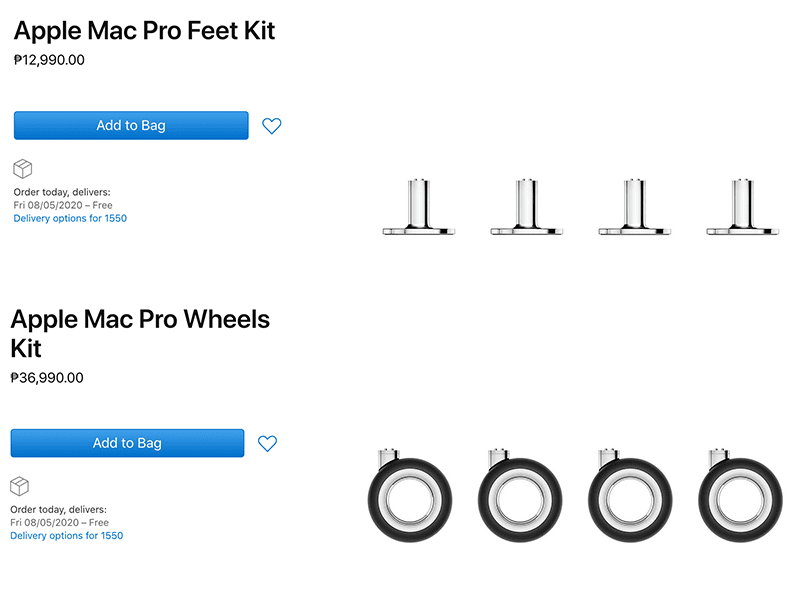Toggle favorite for the Apple Mac Pro Wheels Kit

[x=266, y=443]
